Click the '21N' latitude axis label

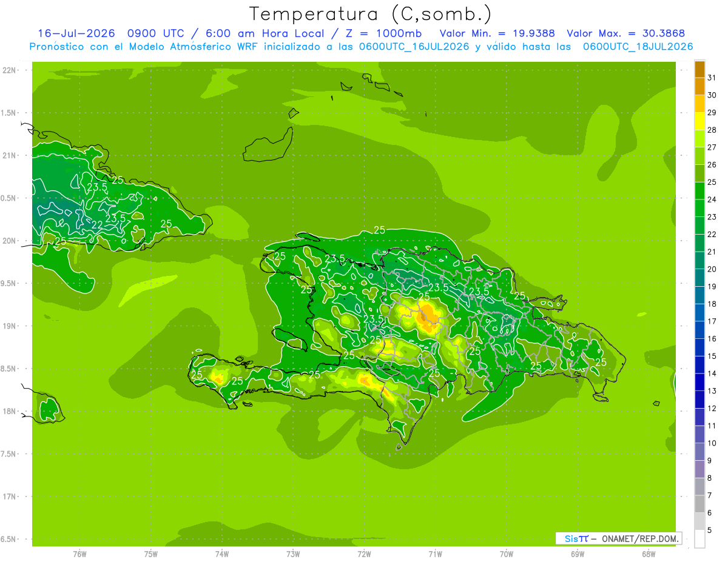click(x=10, y=155)
